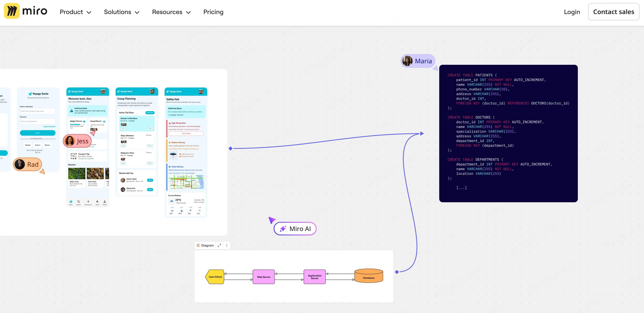Open the Diagram three-dot options menu

[227, 245]
